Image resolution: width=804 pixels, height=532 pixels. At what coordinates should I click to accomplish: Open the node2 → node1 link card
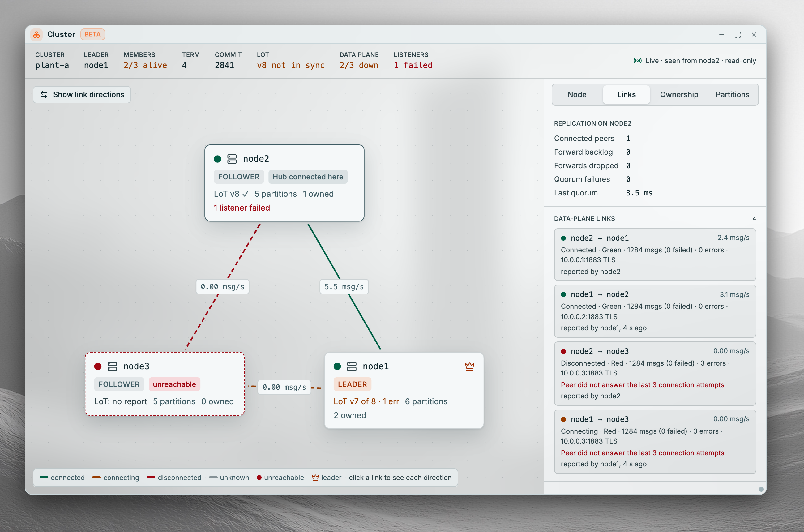tap(655, 255)
